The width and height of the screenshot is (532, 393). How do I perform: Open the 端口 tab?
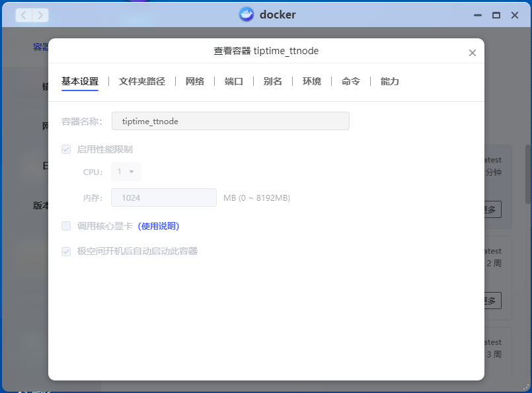(234, 81)
